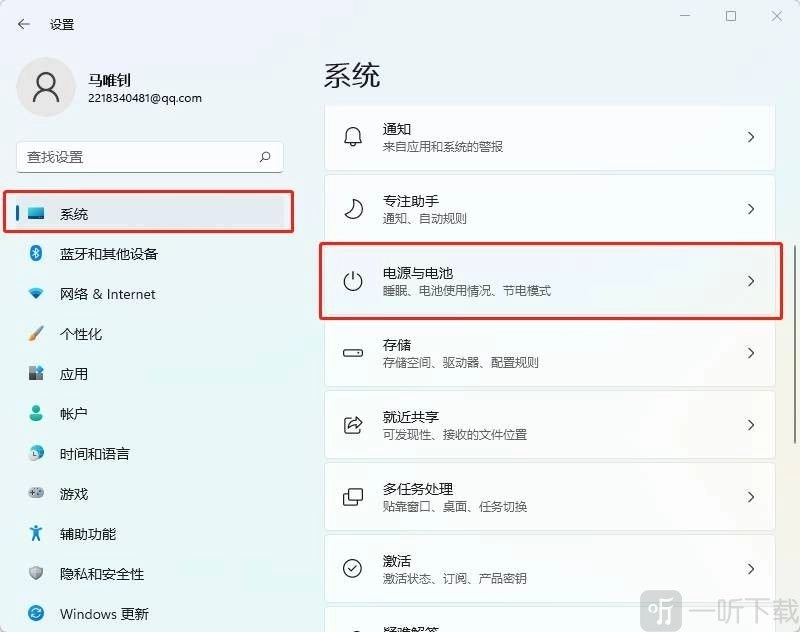The image size is (800, 632).
Task: Click the 辅助功能 accessibility icon
Action: pyautogui.click(x=33, y=534)
